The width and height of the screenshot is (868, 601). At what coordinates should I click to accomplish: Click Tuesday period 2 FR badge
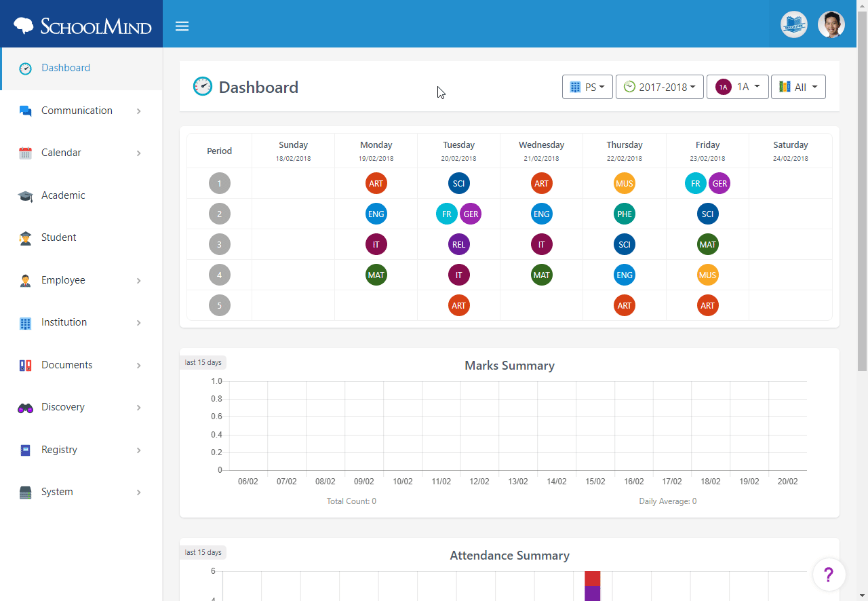[446, 214]
